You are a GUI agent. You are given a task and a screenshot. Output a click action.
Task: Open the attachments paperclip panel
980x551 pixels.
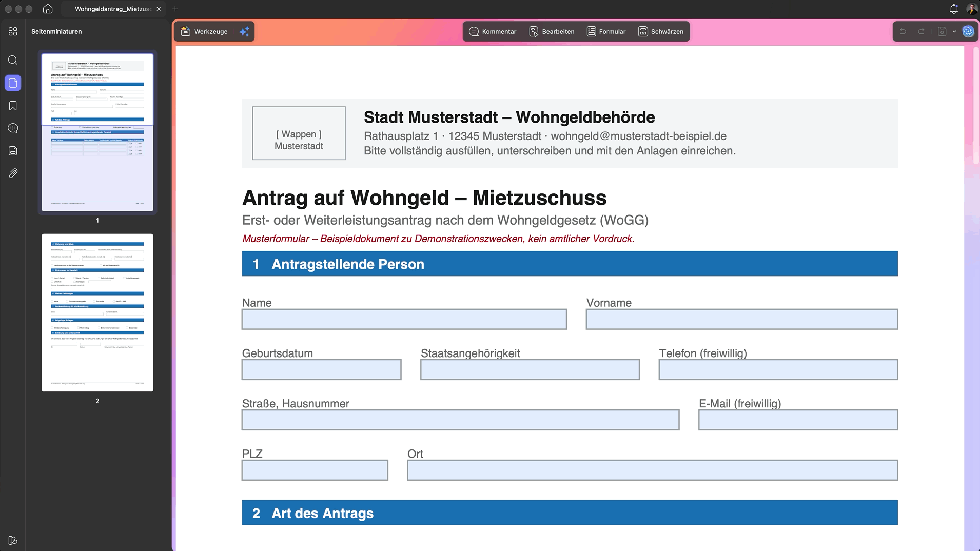pyautogui.click(x=13, y=173)
